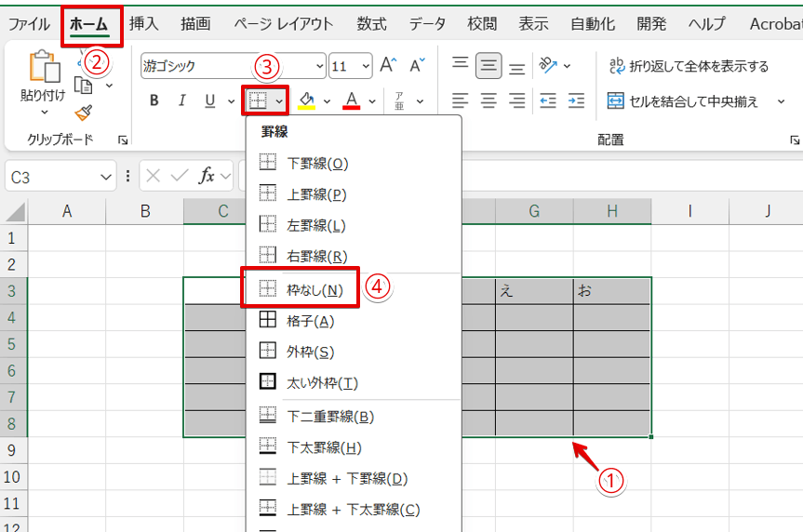Switch to the 表示 tab
Image resolution: width=803 pixels, height=532 pixels.
(x=533, y=23)
